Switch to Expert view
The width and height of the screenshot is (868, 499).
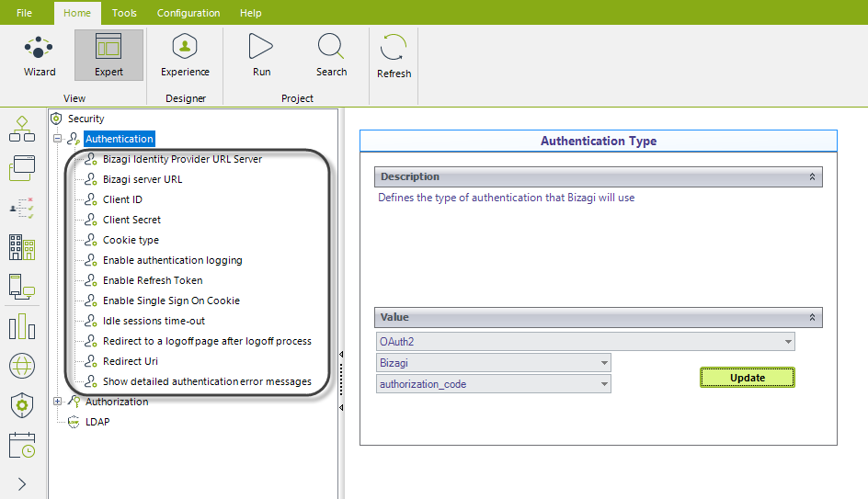point(108,55)
